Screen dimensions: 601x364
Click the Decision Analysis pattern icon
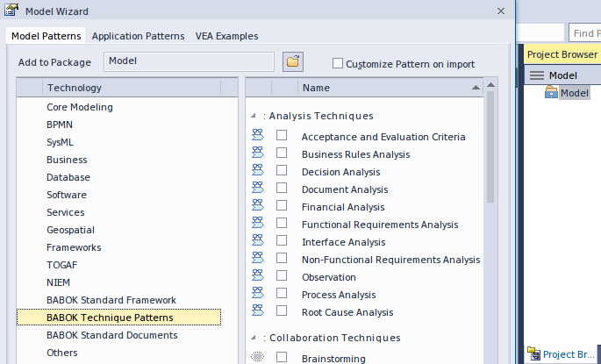pos(258,170)
